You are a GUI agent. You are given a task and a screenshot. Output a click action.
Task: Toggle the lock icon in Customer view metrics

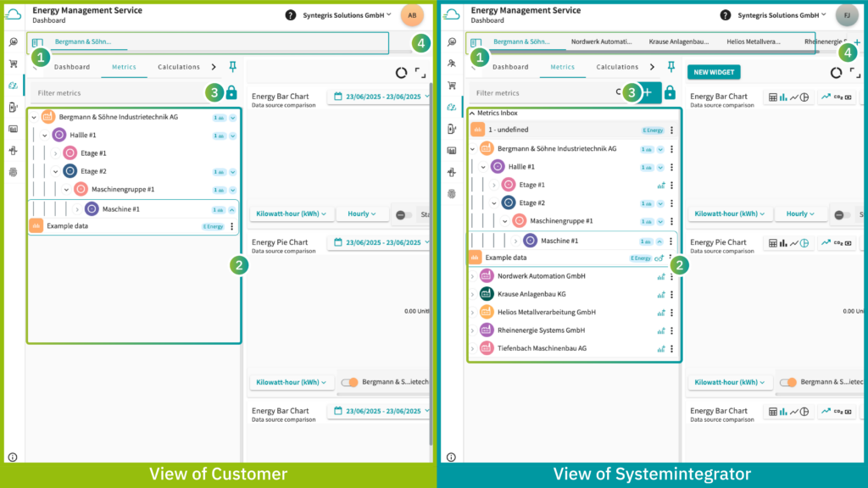pos(231,92)
